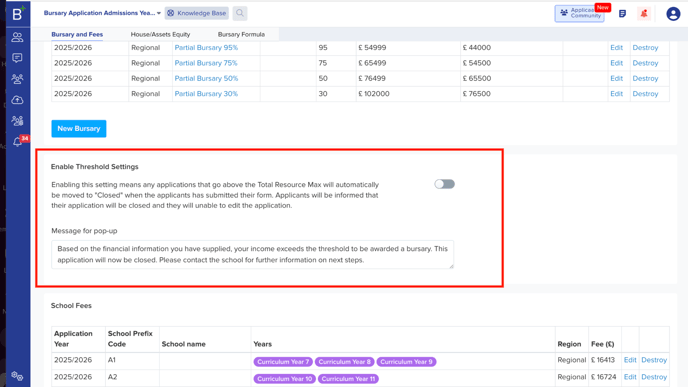Open the B logo home icon

[x=18, y=14]
